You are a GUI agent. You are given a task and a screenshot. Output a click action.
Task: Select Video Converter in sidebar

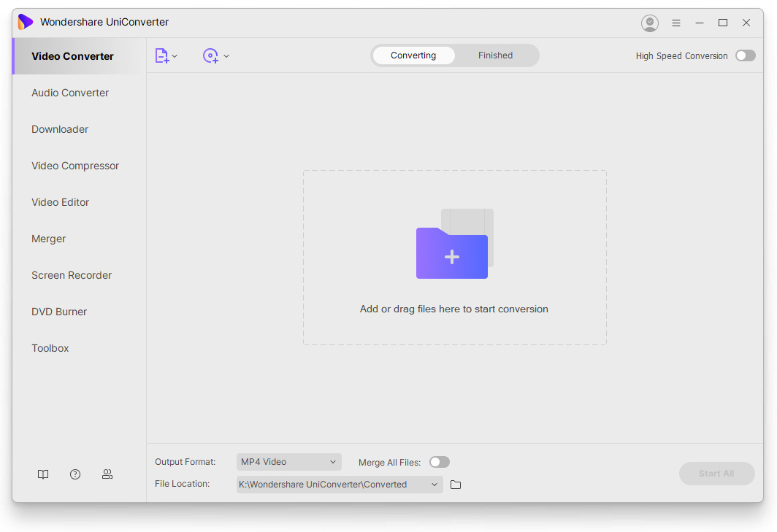pyautogui.click(x=80, y=56)
